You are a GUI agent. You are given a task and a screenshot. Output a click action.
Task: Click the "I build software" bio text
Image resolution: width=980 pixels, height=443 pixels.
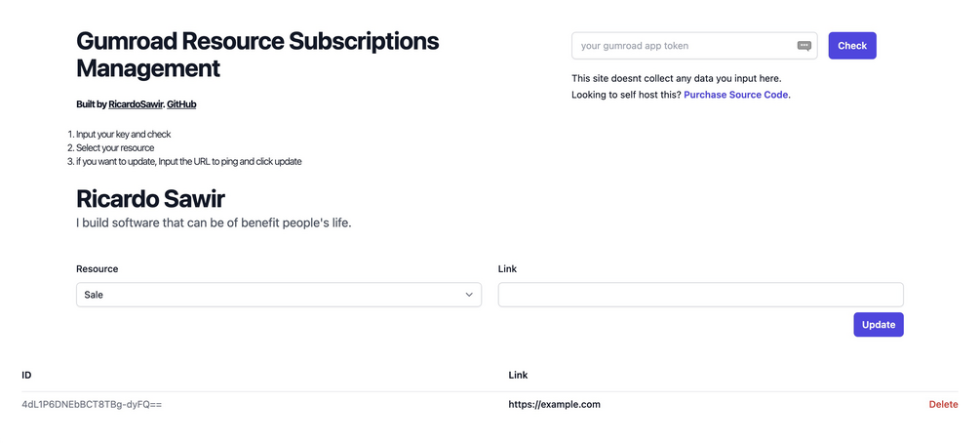(x=213, y=223)
